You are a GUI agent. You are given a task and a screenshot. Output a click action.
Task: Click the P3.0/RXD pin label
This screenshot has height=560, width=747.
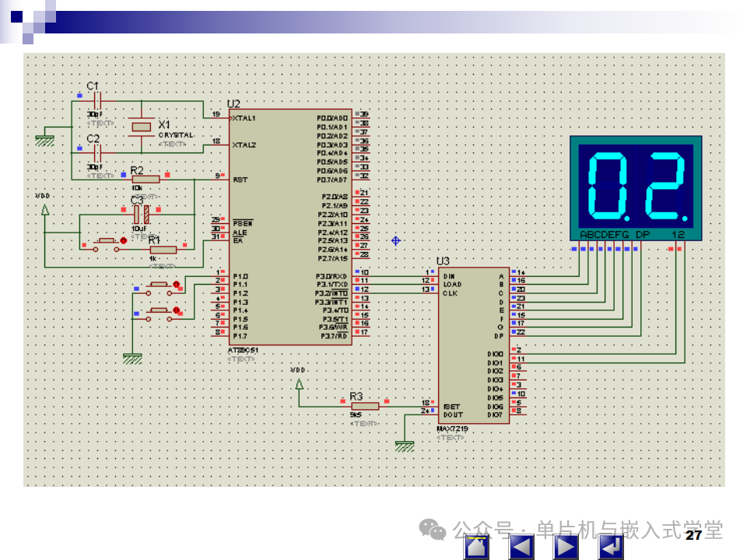point(331,276)
